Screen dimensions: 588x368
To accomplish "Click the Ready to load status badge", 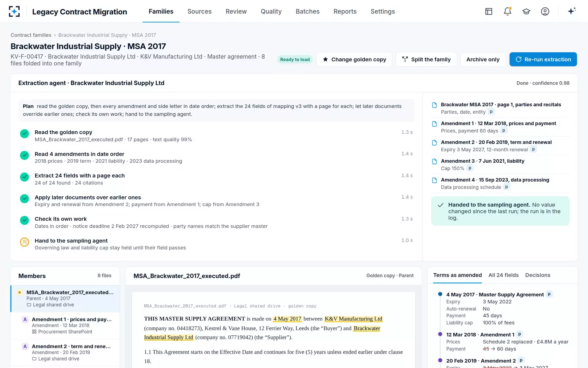I will [x=295, y=59].
